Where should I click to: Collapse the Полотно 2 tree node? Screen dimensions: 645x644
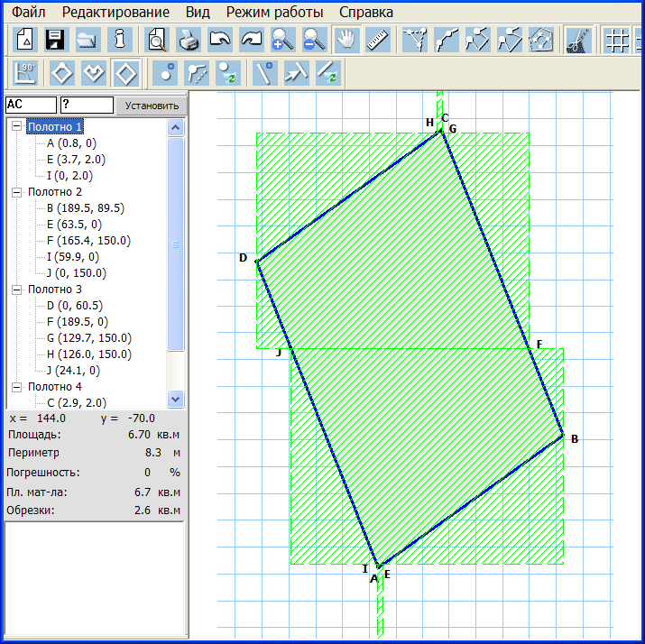tap(16, 192)
